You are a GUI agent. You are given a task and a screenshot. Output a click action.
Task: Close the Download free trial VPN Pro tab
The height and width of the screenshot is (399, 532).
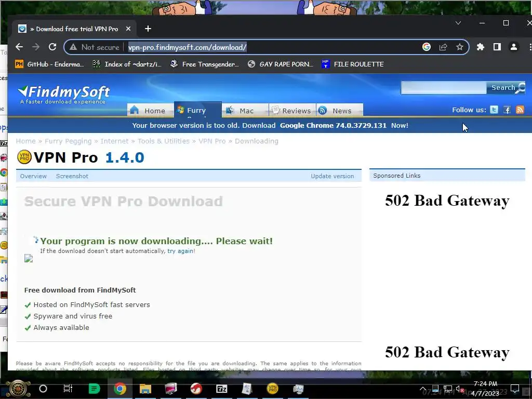pos(128,29)
